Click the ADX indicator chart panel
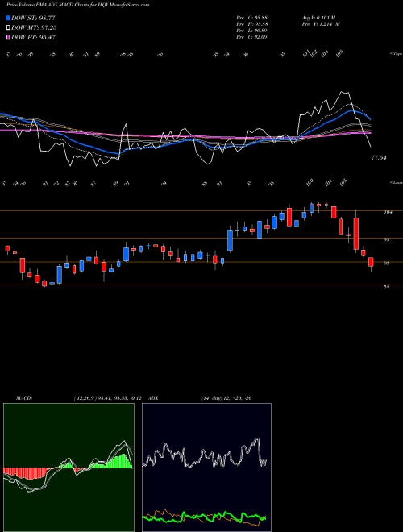Image resolution: width=403 pixels, height=532 pixels. tap(206, 468)
